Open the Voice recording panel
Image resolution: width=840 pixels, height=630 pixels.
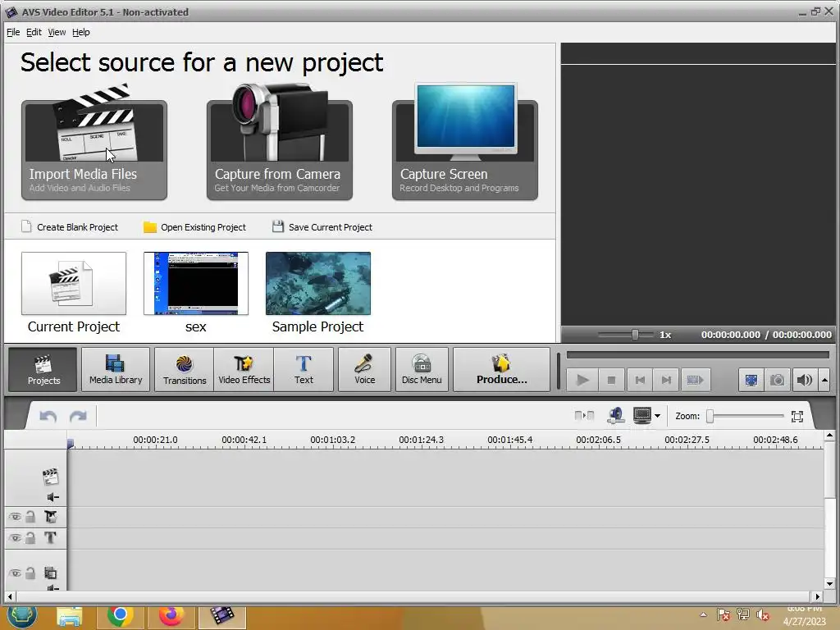pos(365,370)
